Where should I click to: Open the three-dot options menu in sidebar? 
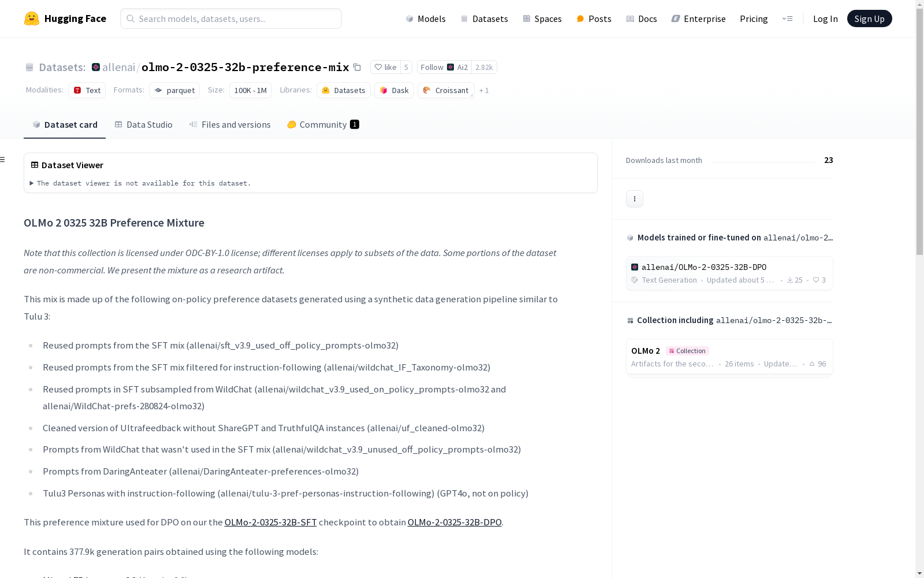pos(635,199)
